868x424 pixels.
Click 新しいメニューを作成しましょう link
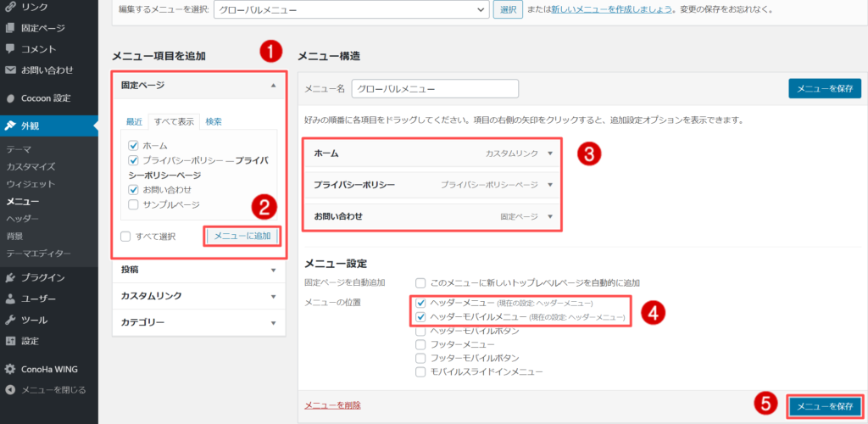pos(612,9)
